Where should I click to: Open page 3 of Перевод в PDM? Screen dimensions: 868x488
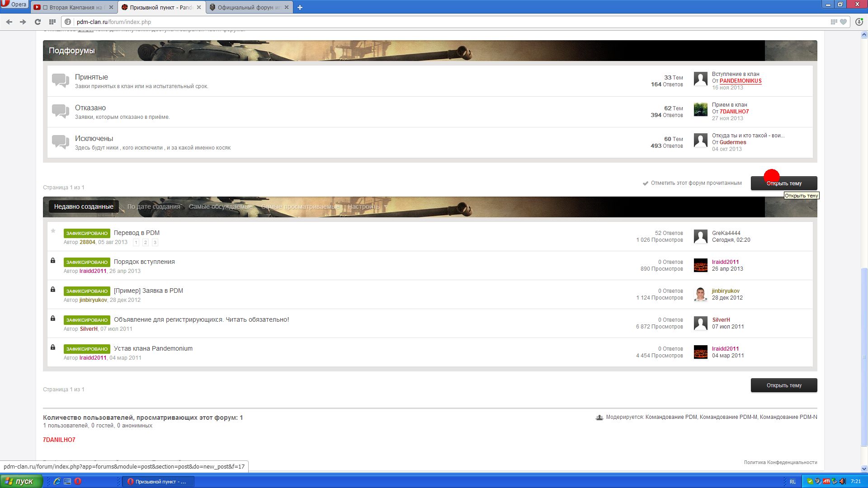click(x=155, y=243)
